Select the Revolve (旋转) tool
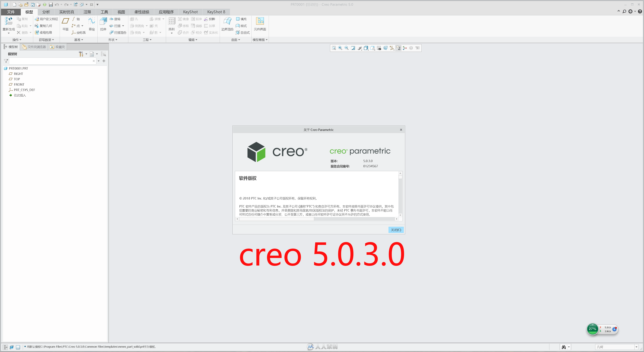The width and height of the screenshot is (644, 352). tap(115, 19)
